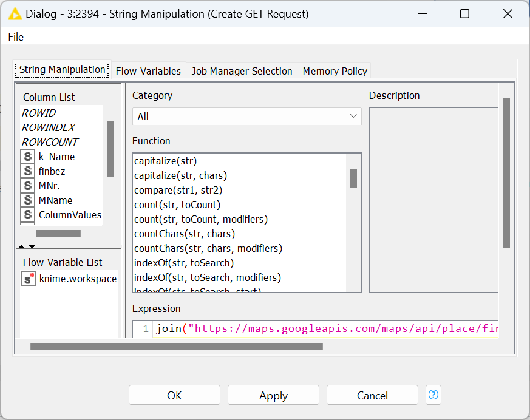Image resolution: width=530 pixels, height=420 pixels.
Task: Switch to the Flow Variables tab
Action: point(148,71)
